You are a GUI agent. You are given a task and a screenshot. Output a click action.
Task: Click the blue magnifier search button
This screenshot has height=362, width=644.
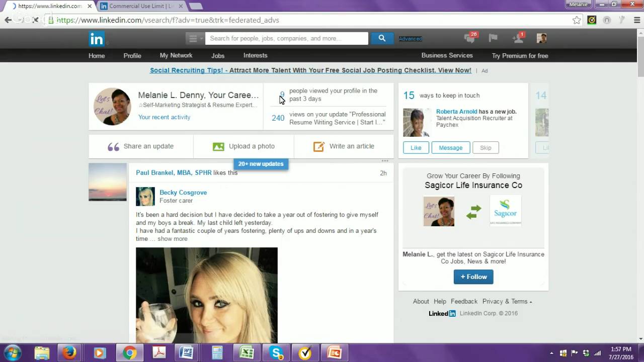[382, 38]
